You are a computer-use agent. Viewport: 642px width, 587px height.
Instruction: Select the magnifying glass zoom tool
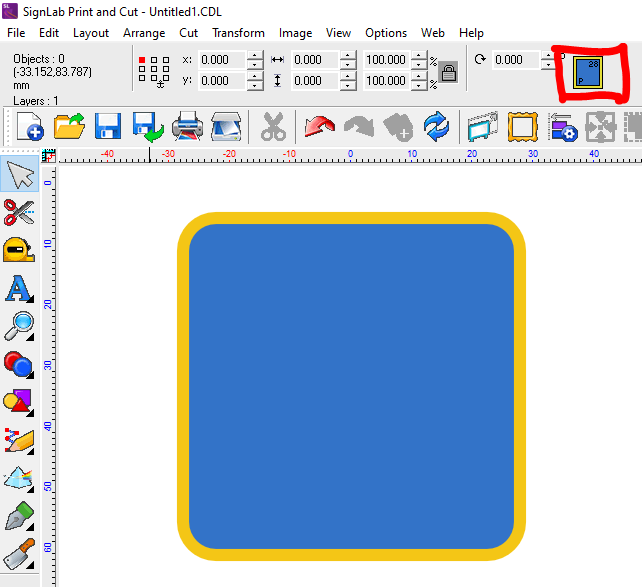point(19,326)
